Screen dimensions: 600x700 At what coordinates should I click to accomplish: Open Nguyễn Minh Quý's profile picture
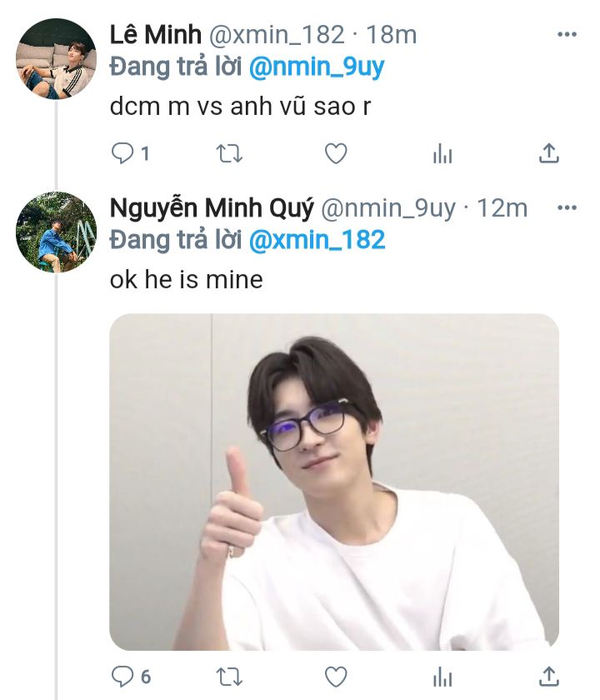[56, 232]
